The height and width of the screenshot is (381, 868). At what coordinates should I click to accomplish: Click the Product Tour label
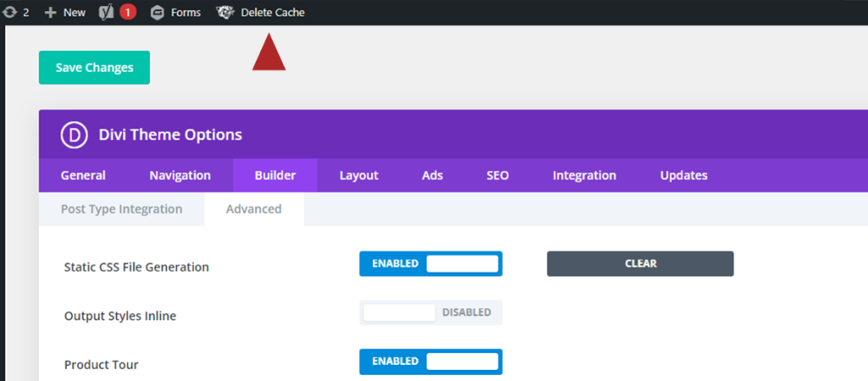click(102, 365)
